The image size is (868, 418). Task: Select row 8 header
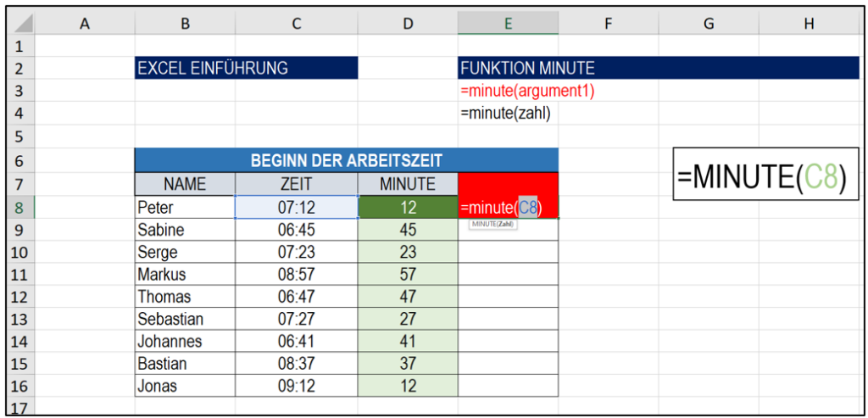click(21, 208)
